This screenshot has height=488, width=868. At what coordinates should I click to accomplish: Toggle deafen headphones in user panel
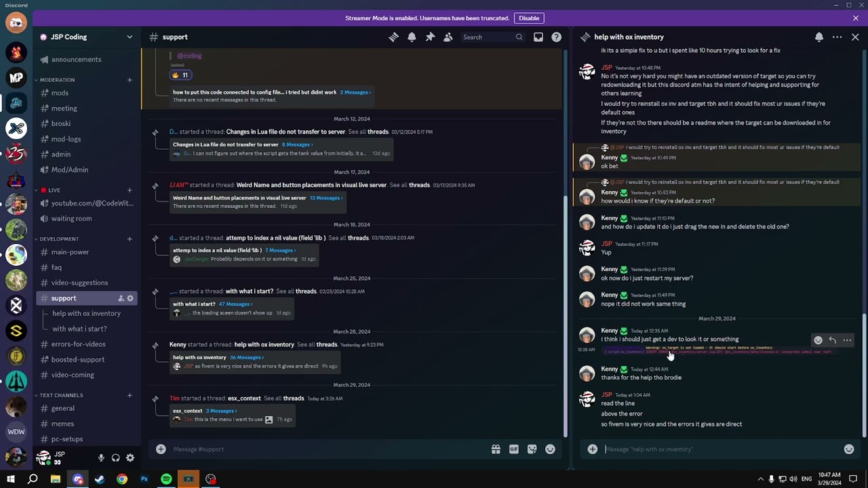pos(116,457)
